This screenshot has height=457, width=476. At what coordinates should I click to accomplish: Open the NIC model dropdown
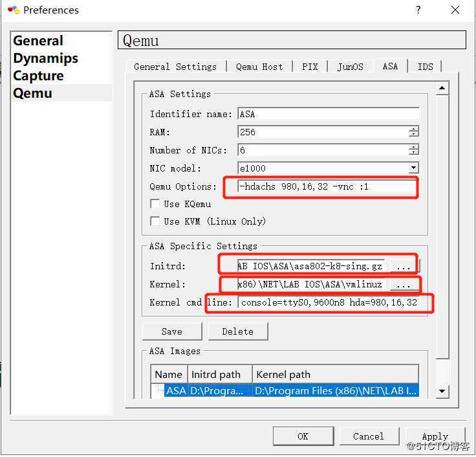[413, 168]
